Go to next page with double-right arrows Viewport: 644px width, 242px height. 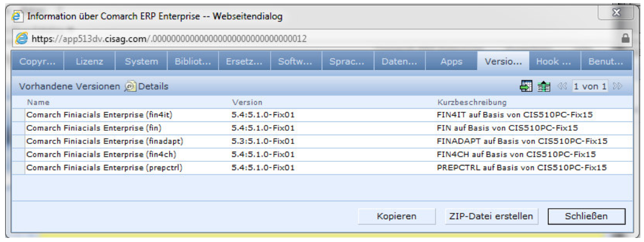617,87
